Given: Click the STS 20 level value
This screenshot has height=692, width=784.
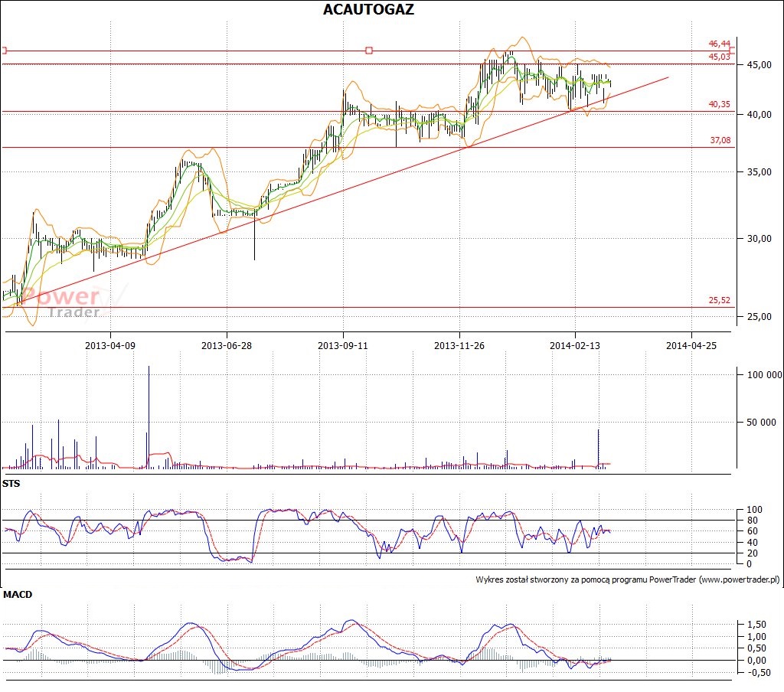Looking at the screenshot, I should coord(752,553).
